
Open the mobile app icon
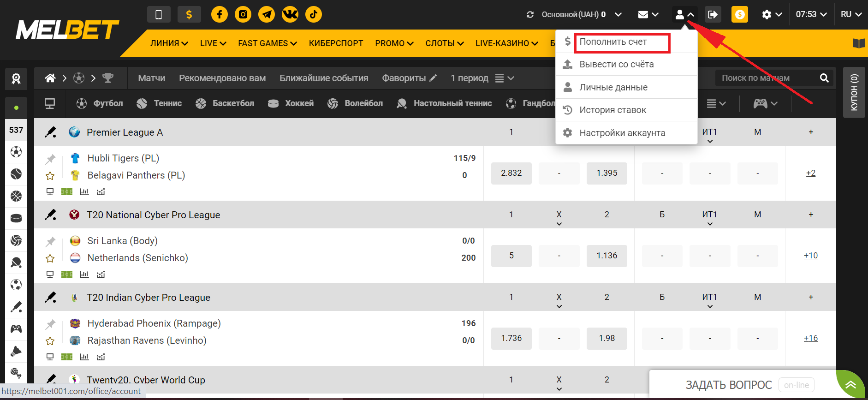(x=159, y=14)
